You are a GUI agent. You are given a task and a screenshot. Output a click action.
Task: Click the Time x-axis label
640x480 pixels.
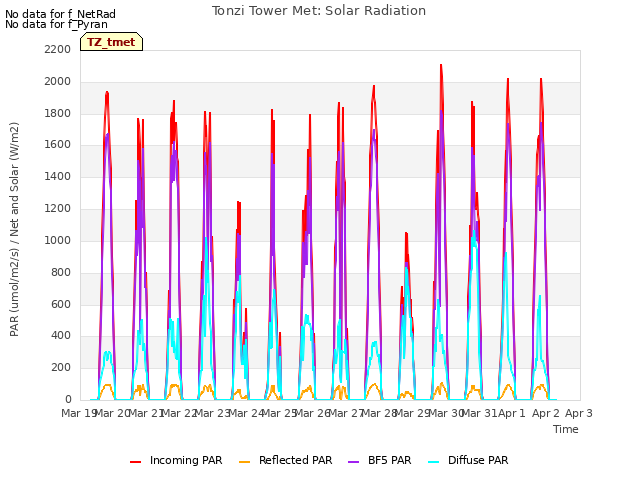pos(566,429)
